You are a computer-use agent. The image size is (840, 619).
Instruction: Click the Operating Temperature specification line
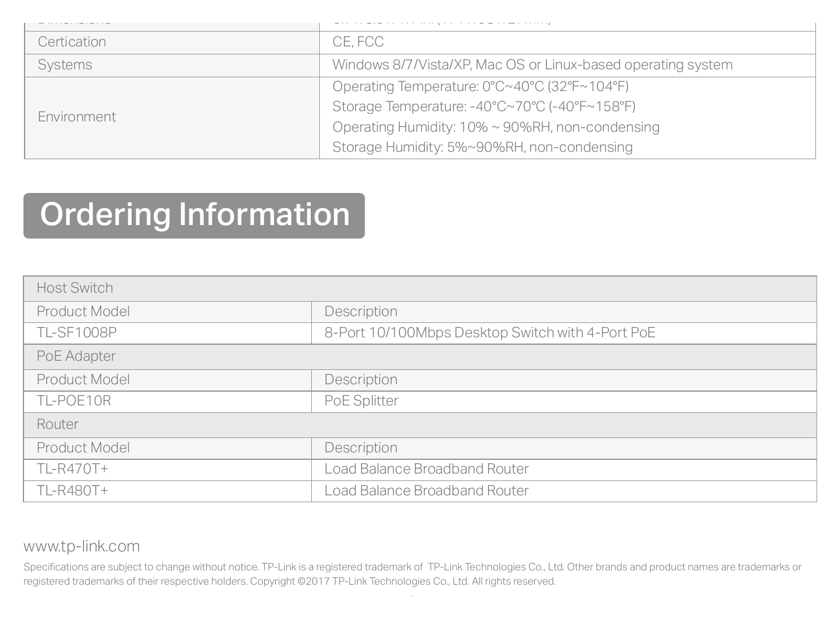coord(481,86)
